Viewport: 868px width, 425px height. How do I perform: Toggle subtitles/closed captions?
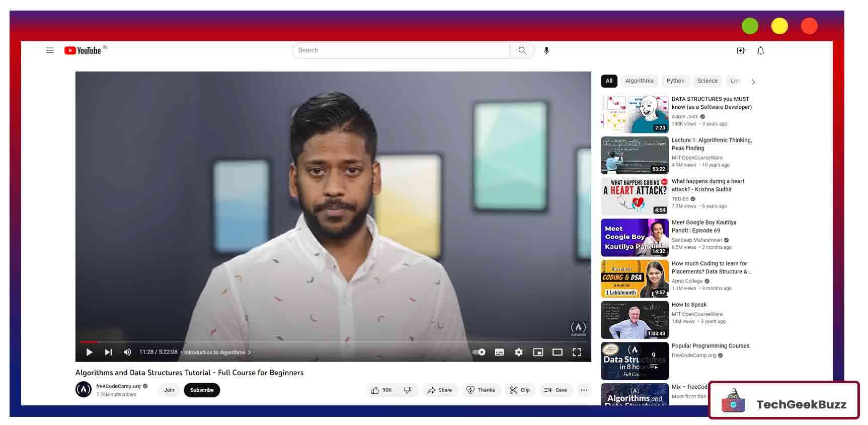[499, 352]
